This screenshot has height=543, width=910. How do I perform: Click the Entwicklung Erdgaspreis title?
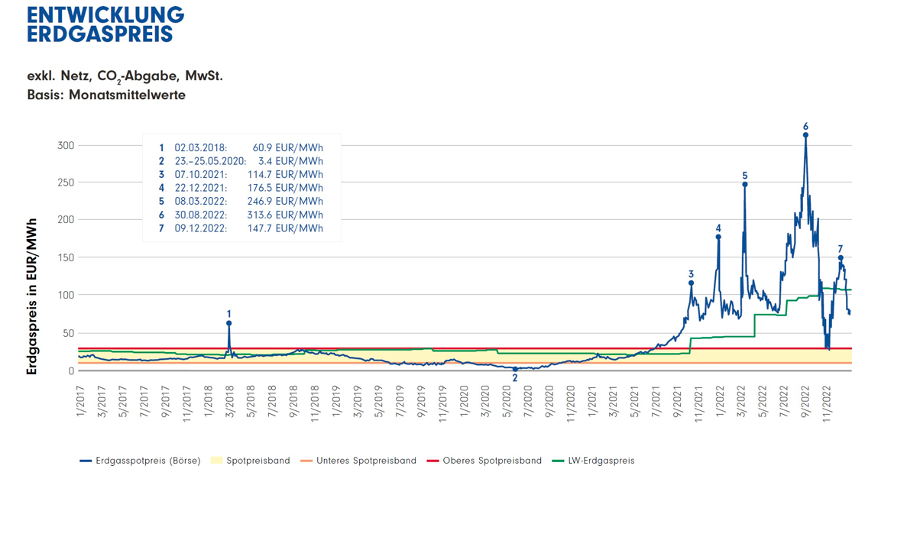105,24
